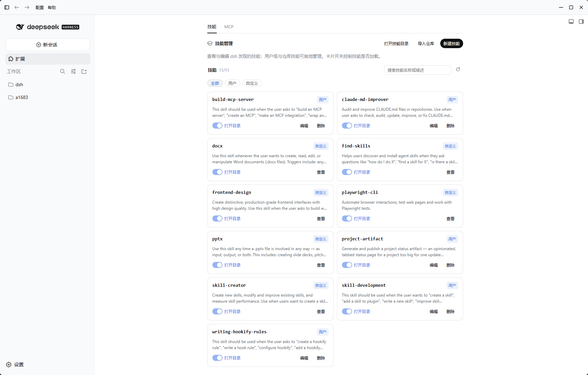Switch to the MCP tab
This screenshot has height=375, width=588.
(229, 27)
